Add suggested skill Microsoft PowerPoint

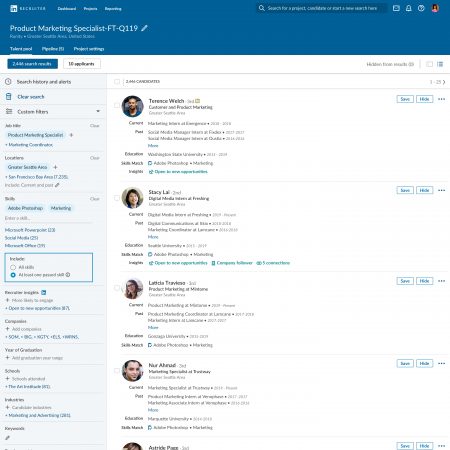[x=30, y=230]
